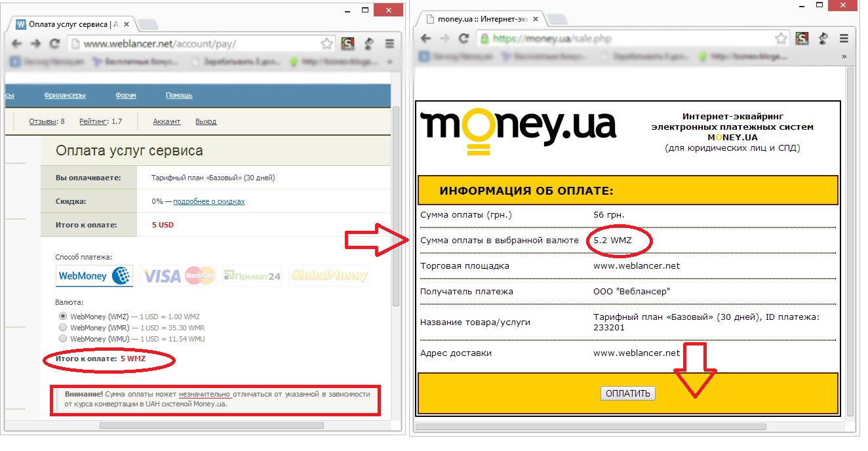Select WebMoney (WMU) currency radio button
This screenshot has height=451, width=868.
63,339
